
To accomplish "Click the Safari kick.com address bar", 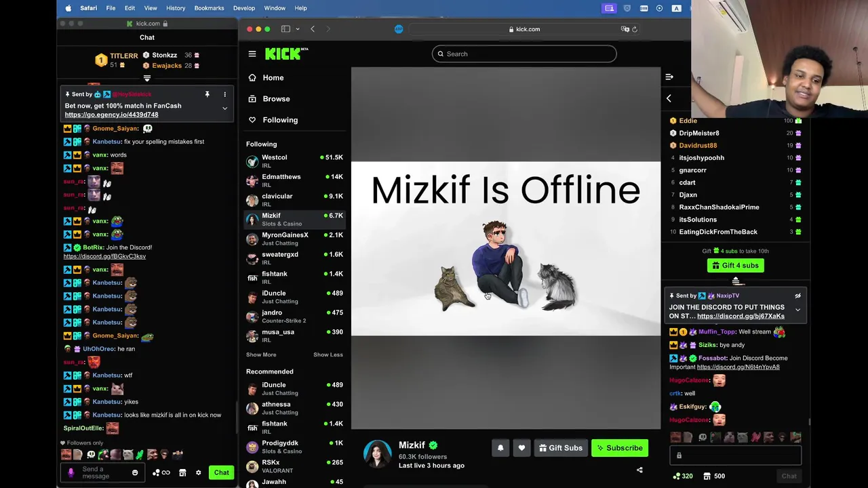I will 524,29.
